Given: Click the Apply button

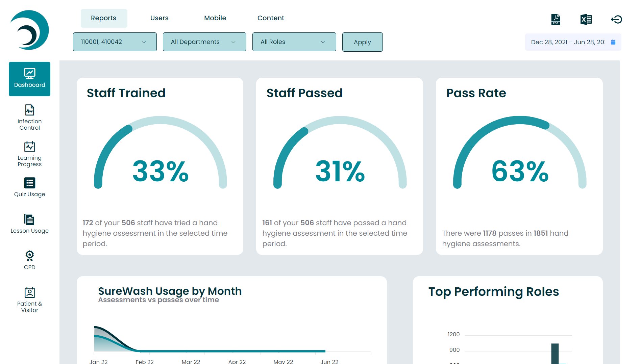Looking at the screenshot, I should [362, 42].
